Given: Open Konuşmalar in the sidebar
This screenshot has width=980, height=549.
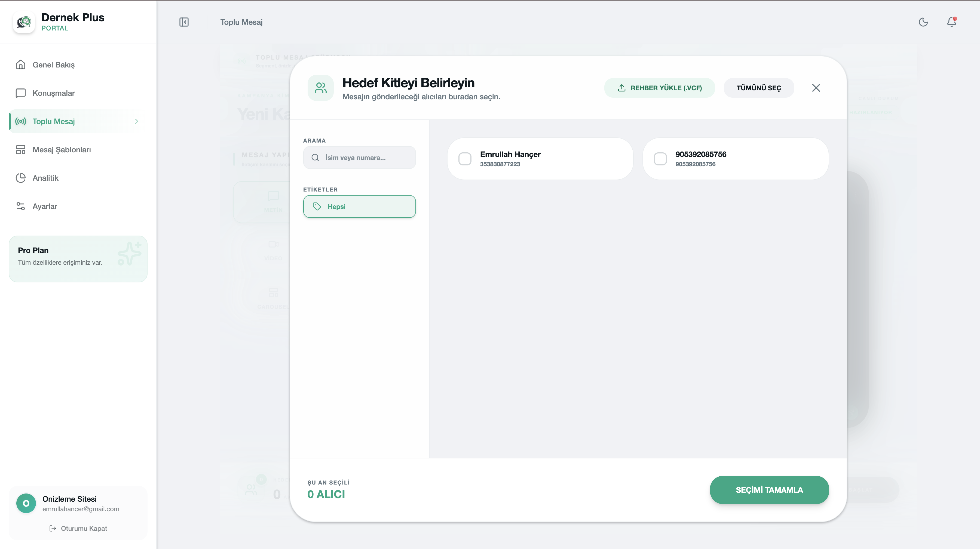Looking at the screenshot, I should 53,93.
